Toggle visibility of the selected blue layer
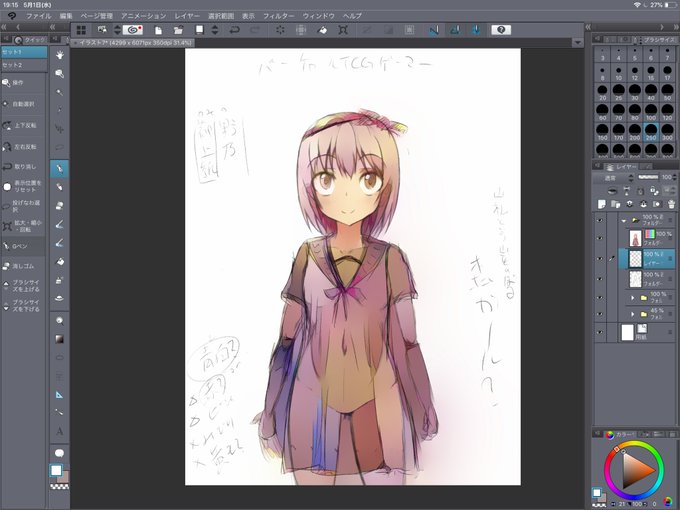 click(x=600, y=259)
